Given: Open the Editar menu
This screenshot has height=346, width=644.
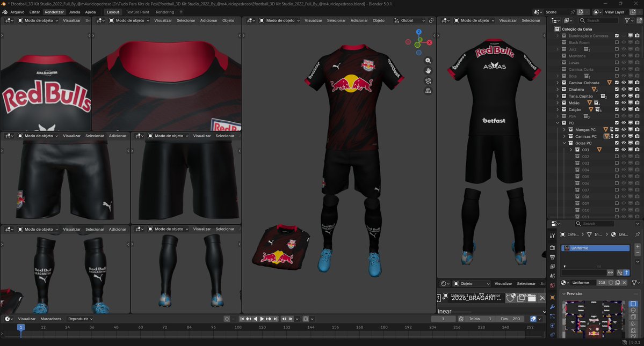Looking at the screenshot, I should coord(34,12).
